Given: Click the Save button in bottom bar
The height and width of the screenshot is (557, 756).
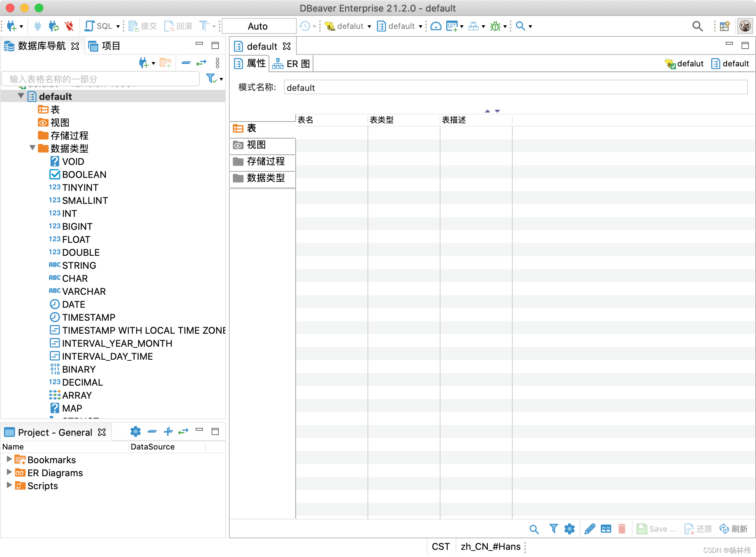Looking at the screenshot, I should [655, 529].
